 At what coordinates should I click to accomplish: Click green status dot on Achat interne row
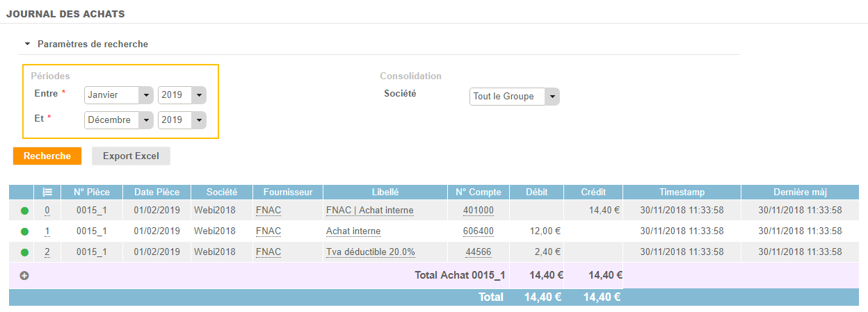24,231
